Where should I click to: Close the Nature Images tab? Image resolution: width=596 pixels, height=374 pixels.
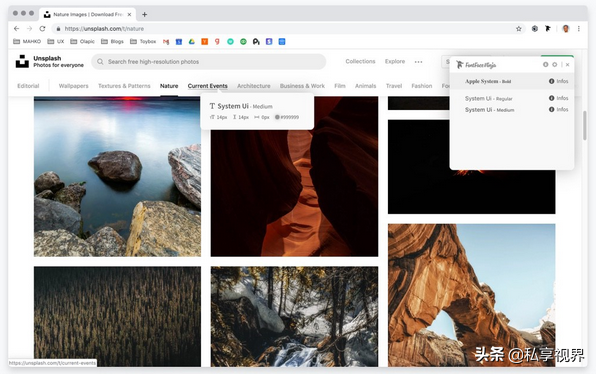click(x=129, y=14)
